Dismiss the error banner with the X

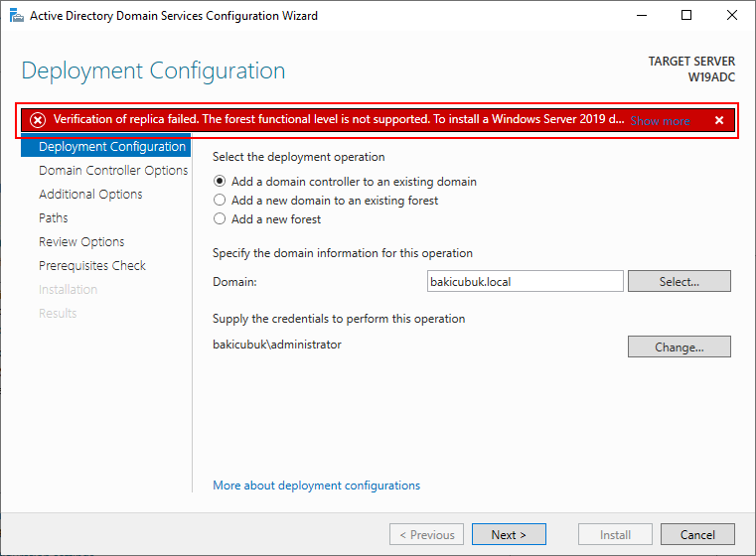click(719, 120)
